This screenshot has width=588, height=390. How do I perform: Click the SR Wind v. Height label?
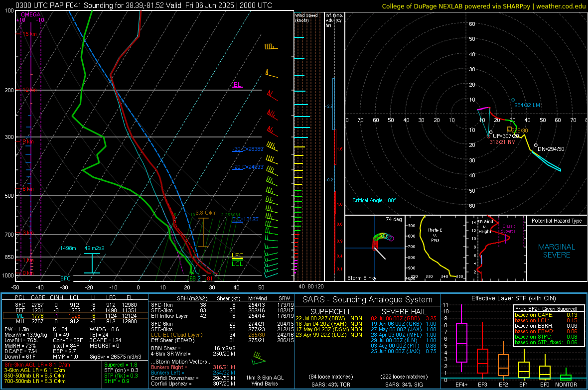pos(486,227)
